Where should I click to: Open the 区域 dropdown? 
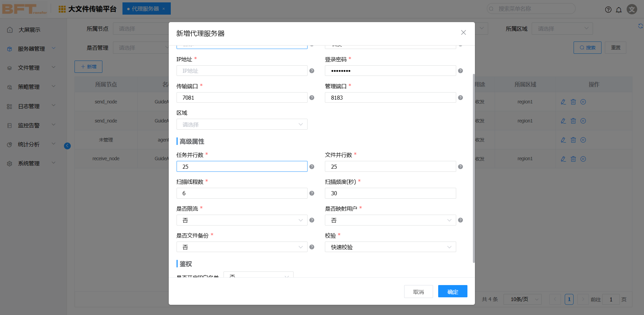click(242, 125)
